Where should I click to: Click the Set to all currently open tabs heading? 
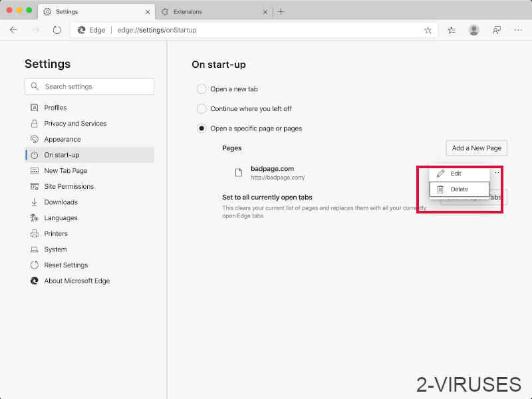pos(267,198)
